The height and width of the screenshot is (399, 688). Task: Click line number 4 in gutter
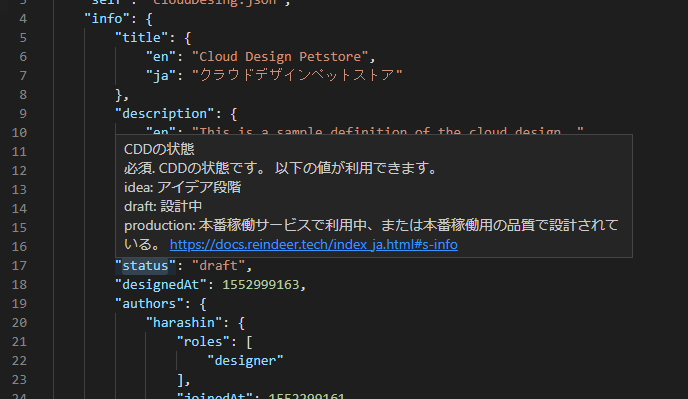pyautogui.click(x=23, y=18)
